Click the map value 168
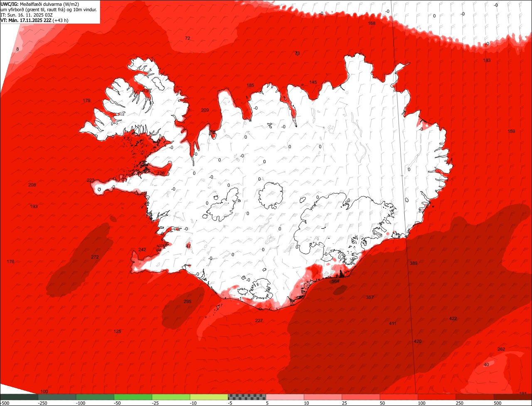This screenshot has width=532, height=406. (372, 24)
